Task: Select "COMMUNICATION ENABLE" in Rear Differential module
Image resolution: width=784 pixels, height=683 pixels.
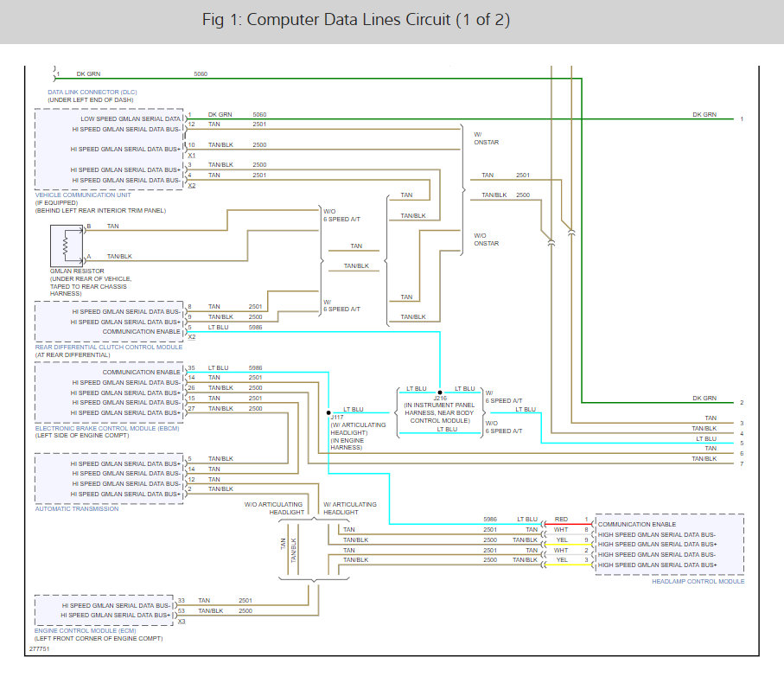Action: pyautogui.click(x=142, y=332)
